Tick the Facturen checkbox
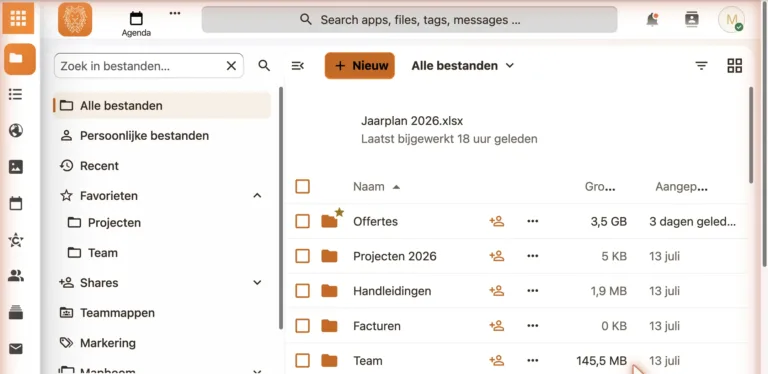Screen dimensions: 768x374 pos(302,326)
